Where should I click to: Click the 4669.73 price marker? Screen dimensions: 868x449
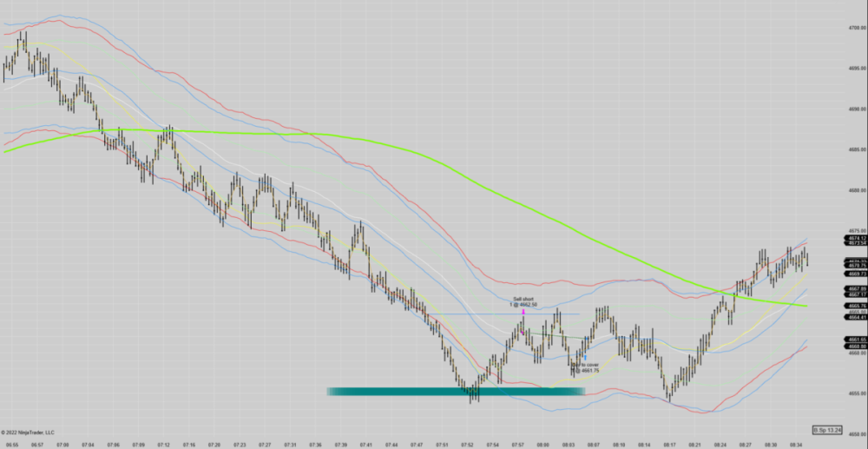click(x=855, y=274)
